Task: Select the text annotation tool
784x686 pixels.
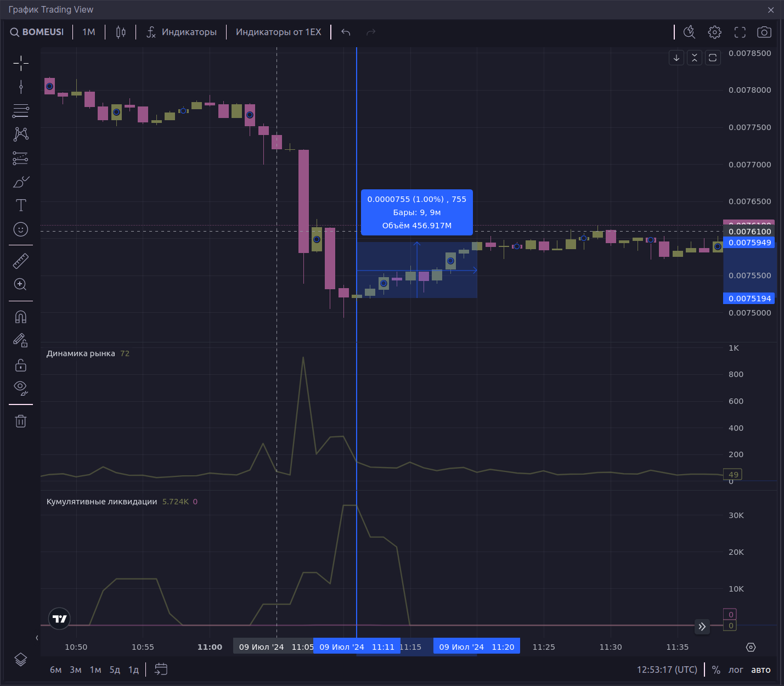Action: (x=21, y=205)
